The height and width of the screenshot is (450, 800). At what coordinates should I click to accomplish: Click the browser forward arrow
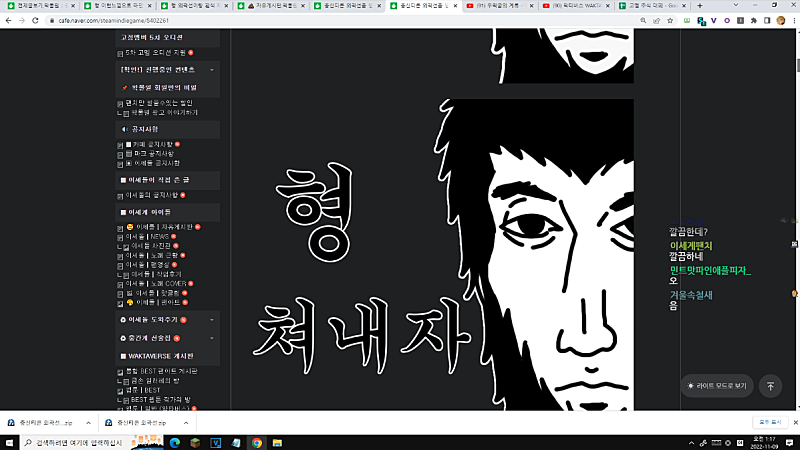[x=21, y=20]
